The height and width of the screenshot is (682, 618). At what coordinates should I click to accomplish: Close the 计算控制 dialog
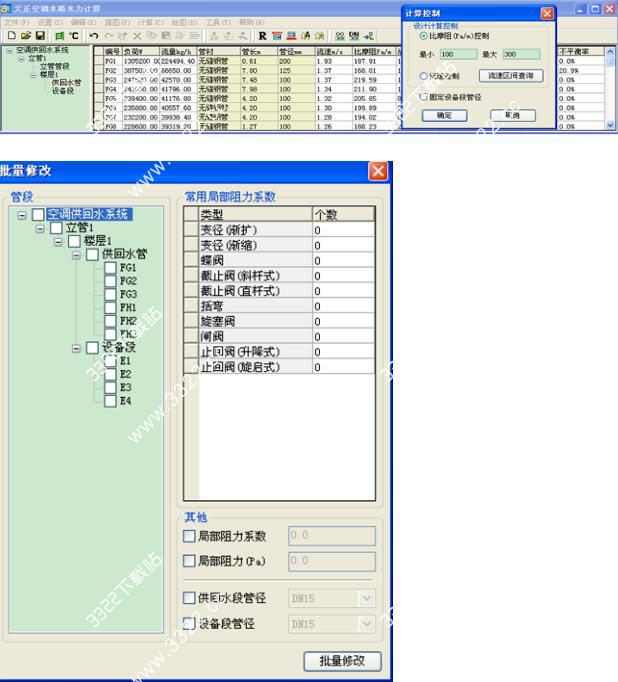547,13
